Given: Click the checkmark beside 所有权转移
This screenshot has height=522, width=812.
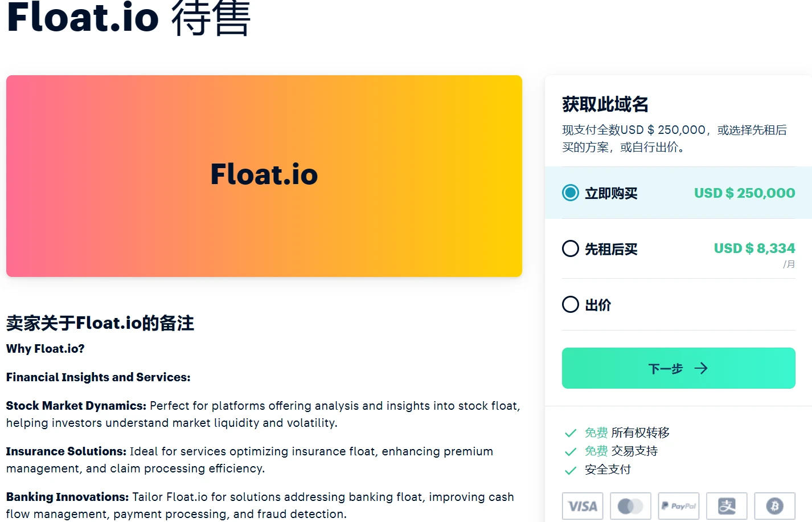Looking at the screenshot, I should click(570, 433).
